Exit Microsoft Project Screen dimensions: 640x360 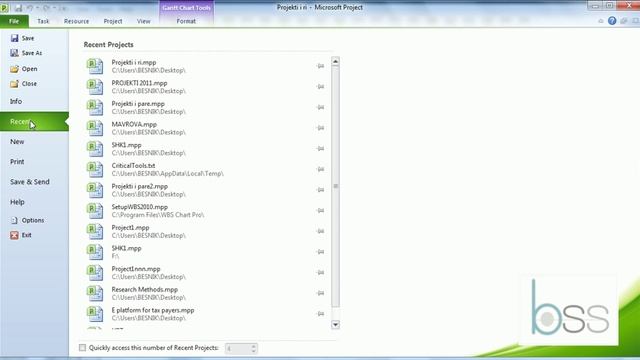pyautogui.click(x=21, y=235)
